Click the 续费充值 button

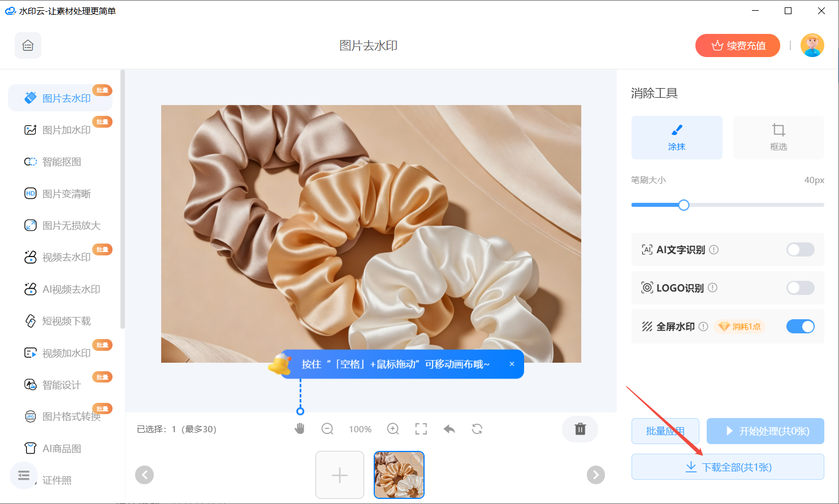[737, 45]
